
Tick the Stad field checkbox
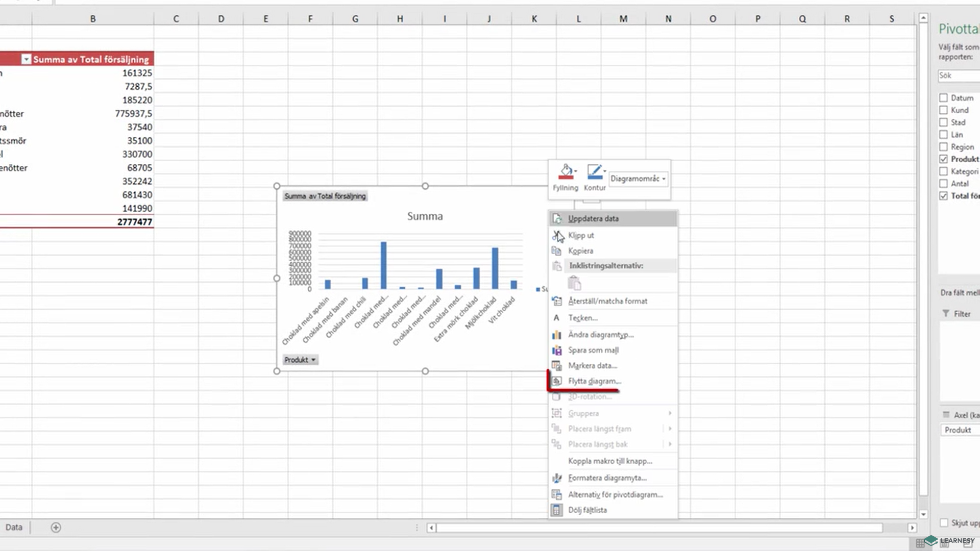coord(943,122)
